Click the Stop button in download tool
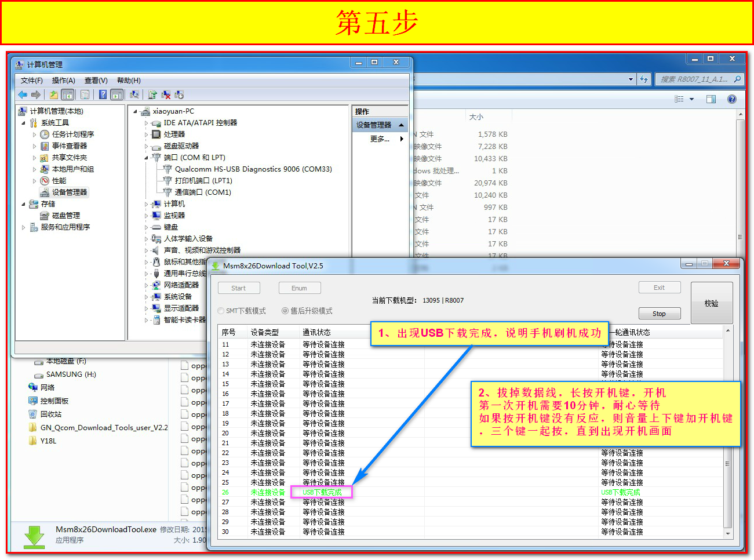The width and height of the screenshot is (754, 560). tap(660, 314)
